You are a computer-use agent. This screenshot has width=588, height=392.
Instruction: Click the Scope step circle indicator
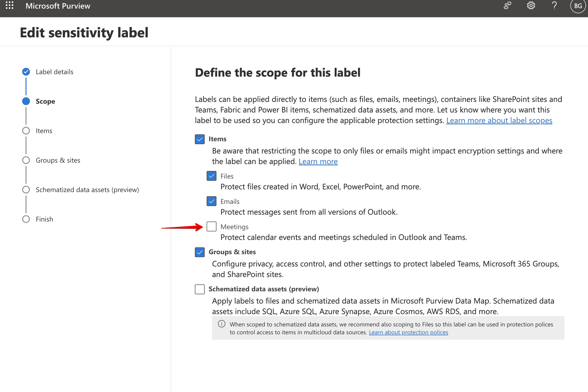[26, 101]
